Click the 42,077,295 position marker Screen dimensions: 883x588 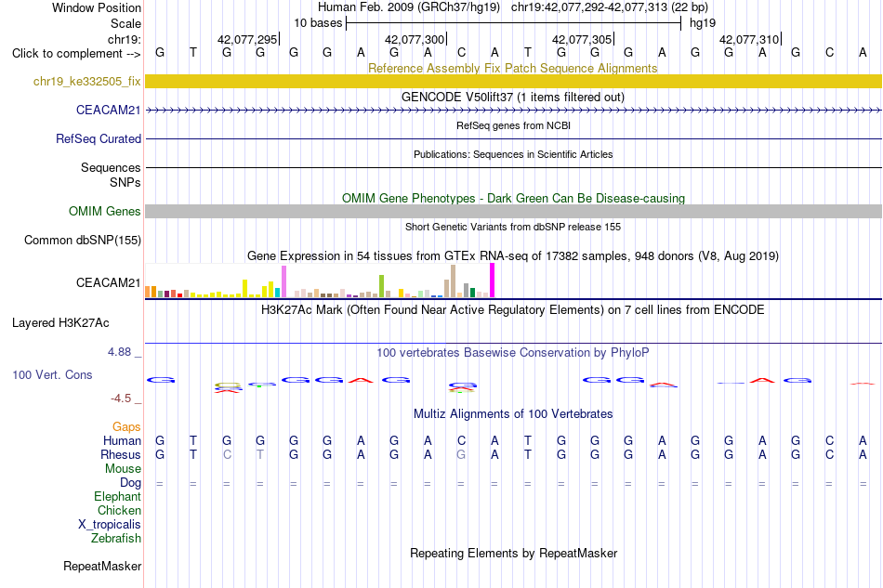pyautogui.click(x=247, y=39)
